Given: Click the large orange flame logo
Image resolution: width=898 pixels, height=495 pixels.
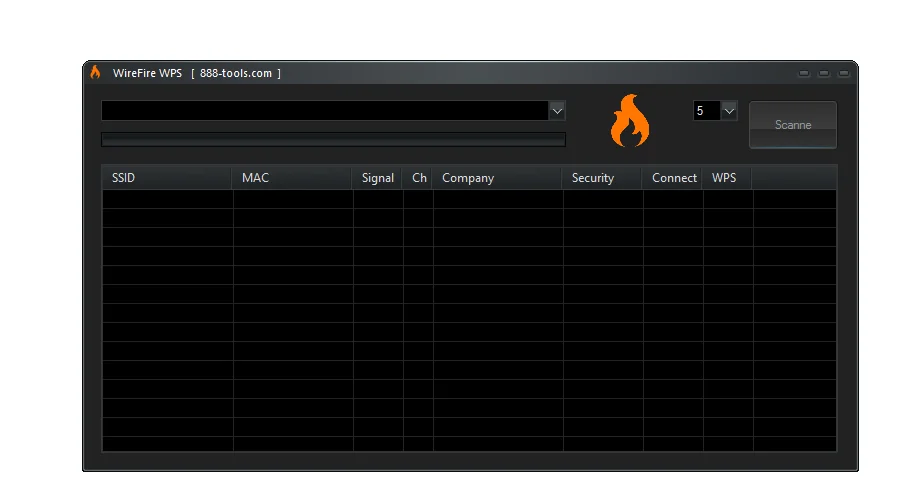Looking at the screenshot, I should coord(630,122).
